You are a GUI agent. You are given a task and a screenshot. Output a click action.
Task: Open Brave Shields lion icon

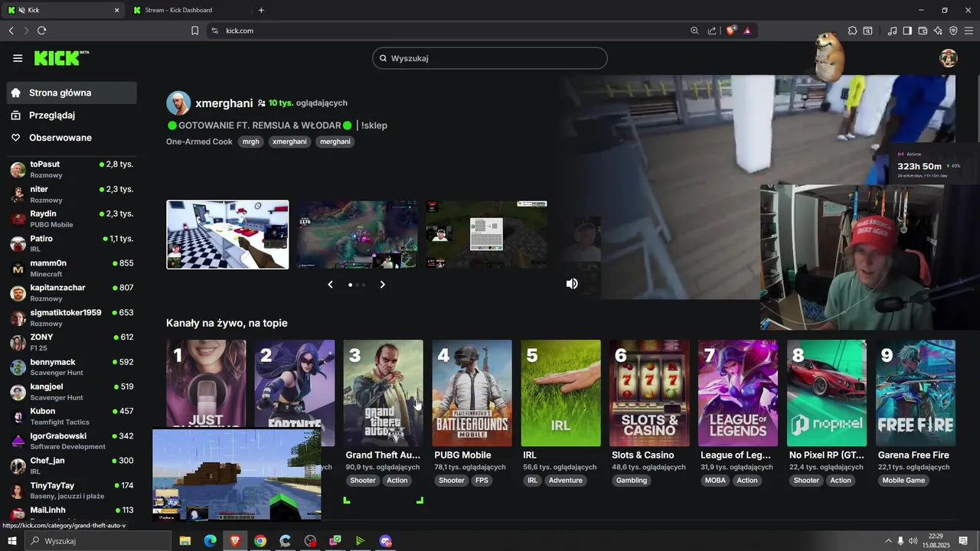(x=731, y=31)
